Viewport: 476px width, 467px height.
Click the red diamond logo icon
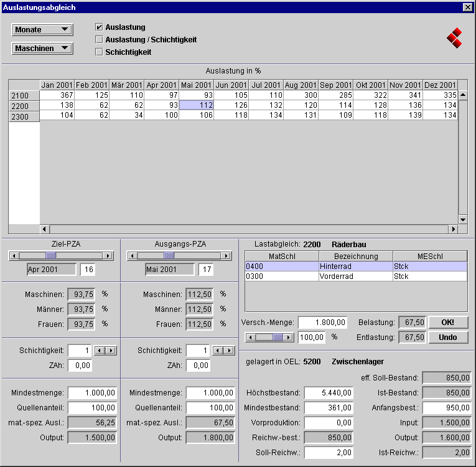click(x=455, y=37)
